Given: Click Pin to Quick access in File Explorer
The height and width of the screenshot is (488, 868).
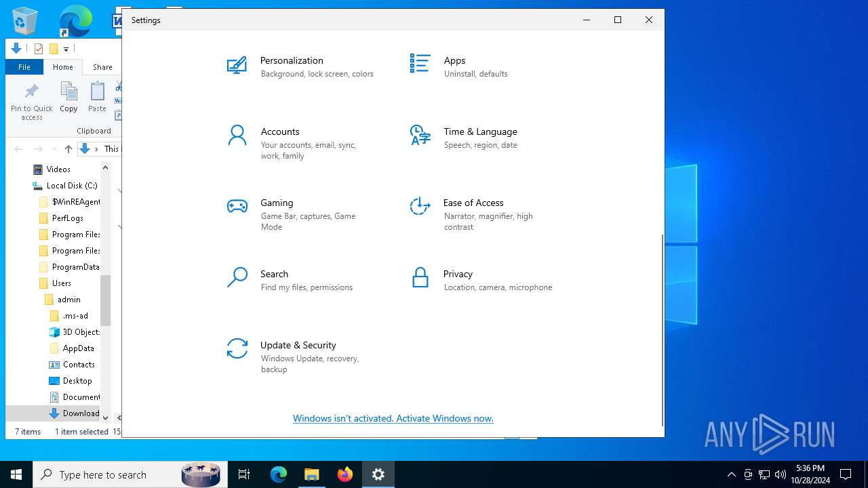Looking at the screenshot, I should [31, 102].
